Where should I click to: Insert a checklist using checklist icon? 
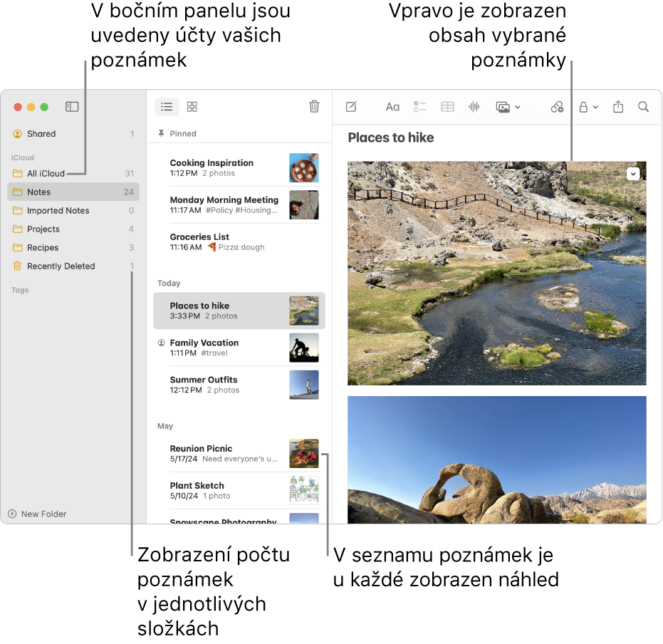coord(419,107)
